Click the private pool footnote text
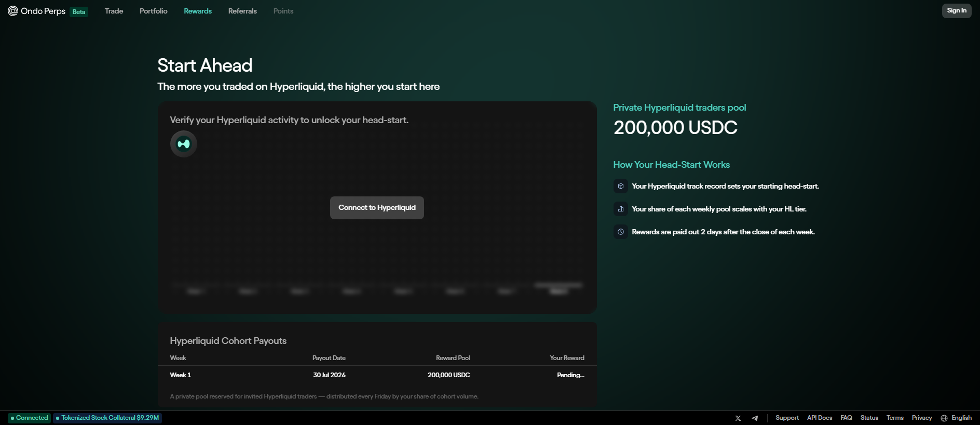980x425 pixels. coord(324,396)
